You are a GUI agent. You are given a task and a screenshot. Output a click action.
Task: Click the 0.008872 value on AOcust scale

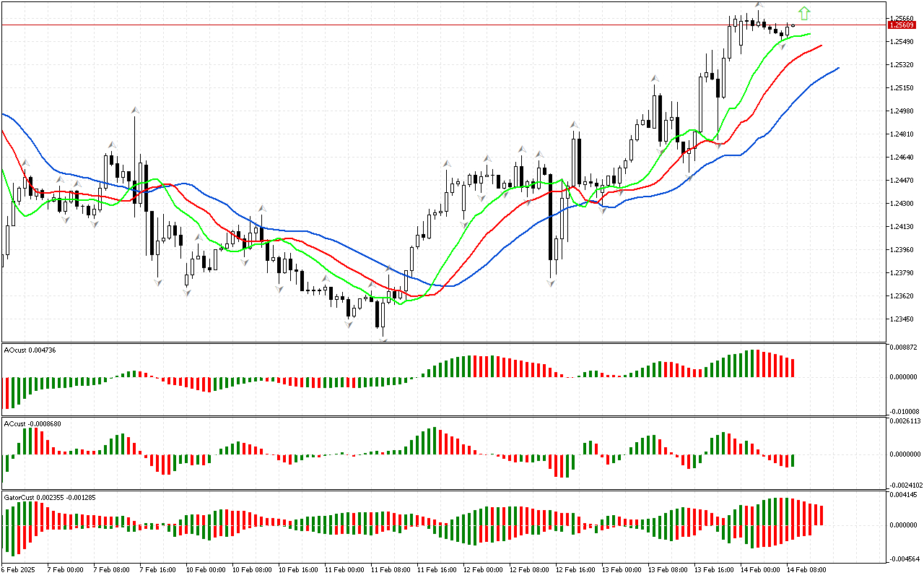904,348
